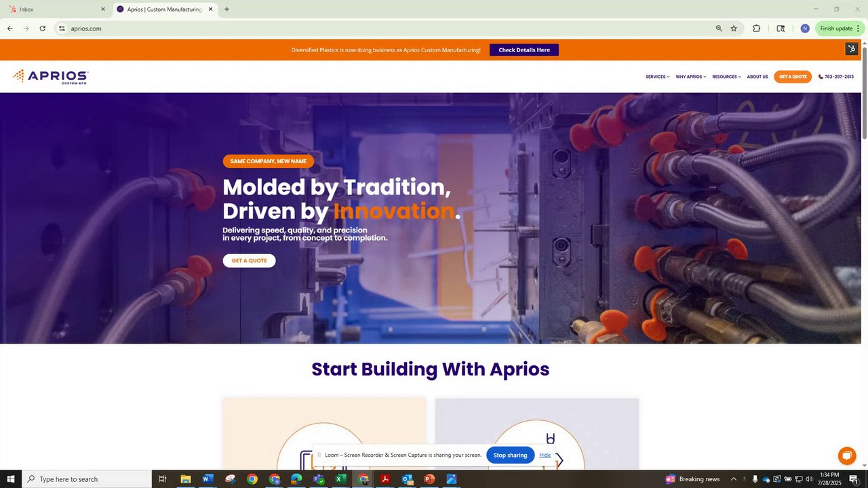Open Outlook from the taskbar

pyautogui.click(x=407, y=479)
